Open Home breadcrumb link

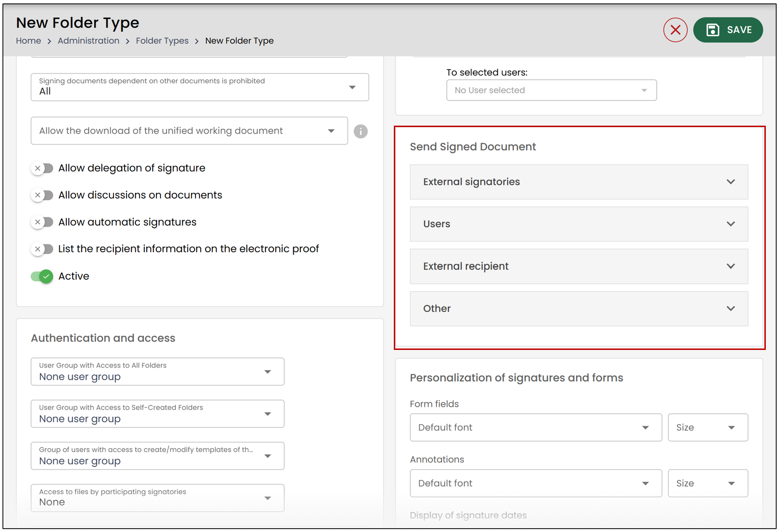pos(28,41)
